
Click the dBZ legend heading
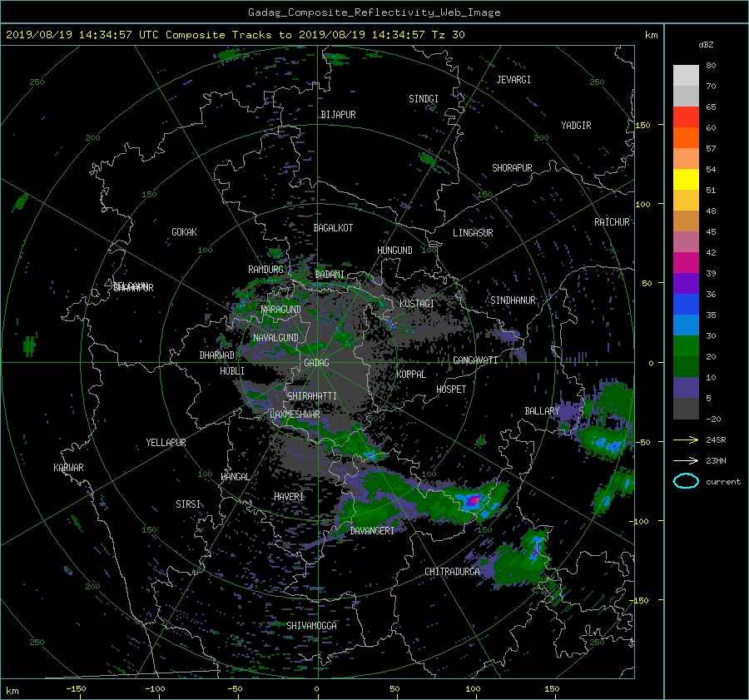click(706, 45)
